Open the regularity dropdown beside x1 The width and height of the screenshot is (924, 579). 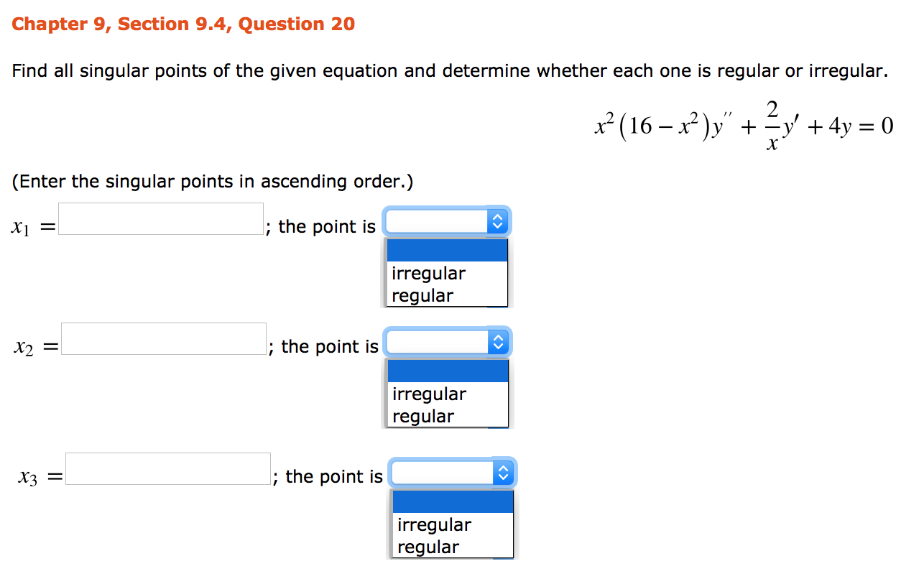[x=438, y=221]
